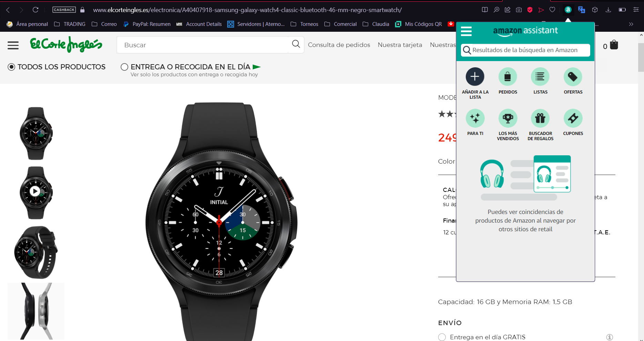Open Consulta de pedidos
The image size is (644, 341).
pos(339,45)
